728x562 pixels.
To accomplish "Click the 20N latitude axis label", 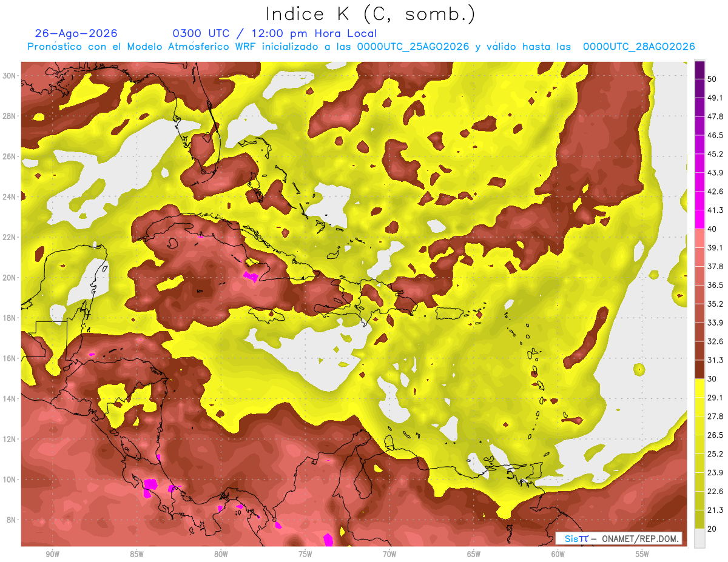I will 10,278.
